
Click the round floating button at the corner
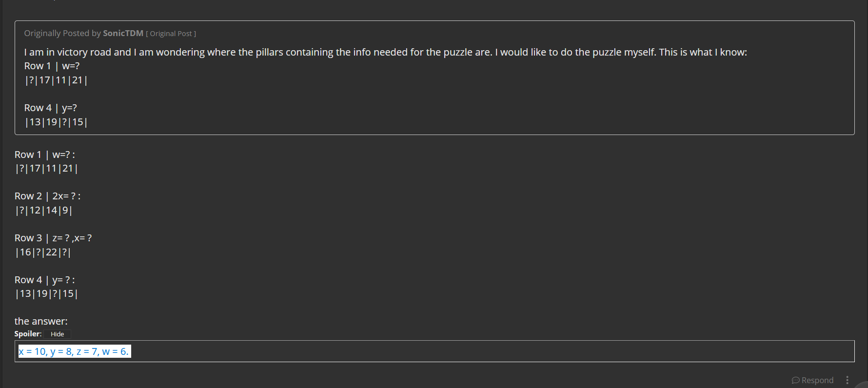coord(862,385)
